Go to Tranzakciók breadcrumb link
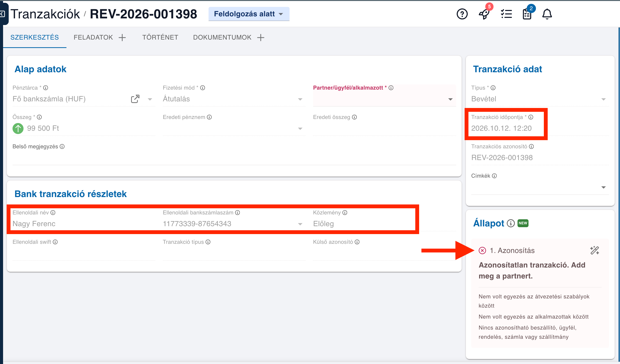The width and height of the screenshot is (620, 364). tap(45, 14)
